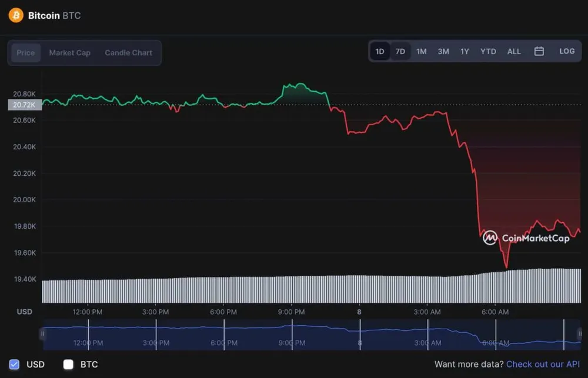588x378 pixels.
Task: Open the Check out our API link
Action: tap(543, 364)
